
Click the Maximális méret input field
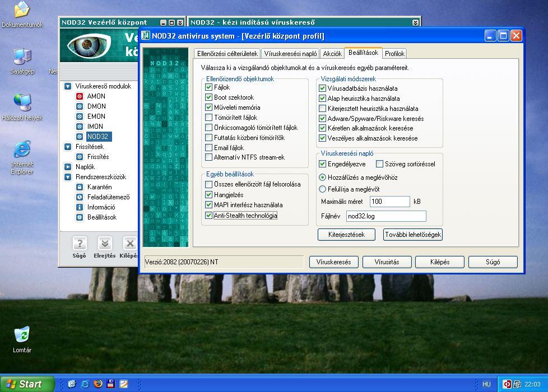point(389,202)
